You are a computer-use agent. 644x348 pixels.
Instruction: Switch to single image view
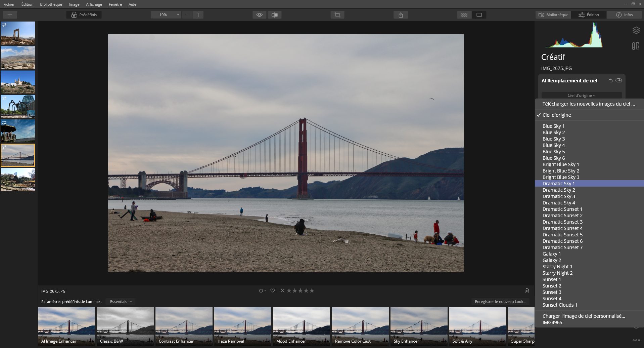tap(479, 14)
